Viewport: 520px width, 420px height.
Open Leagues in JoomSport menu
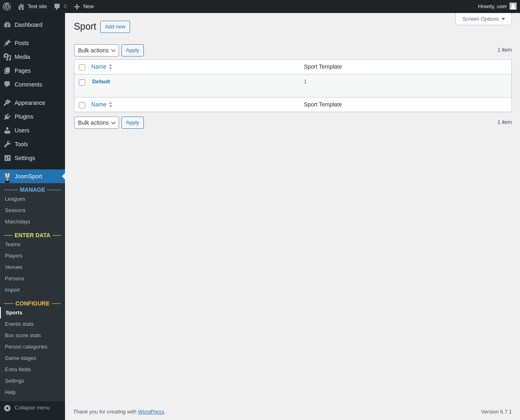tap(15, 199)
